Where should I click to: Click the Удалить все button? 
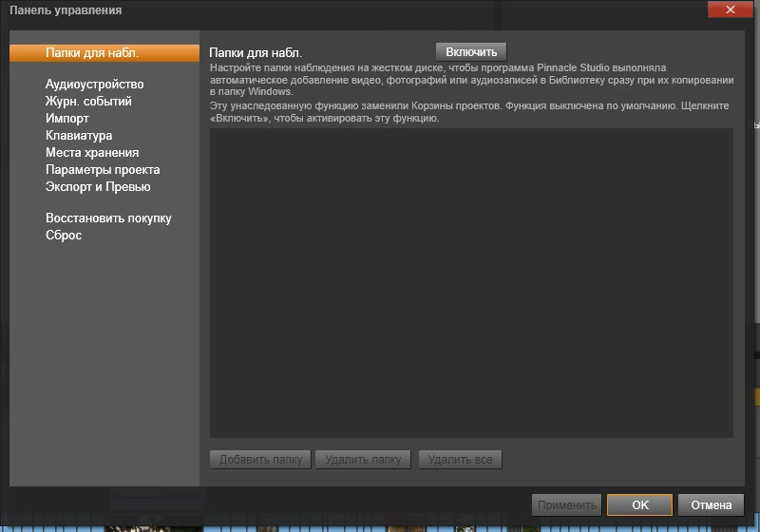pyautogui.click(x=460, y=459)
